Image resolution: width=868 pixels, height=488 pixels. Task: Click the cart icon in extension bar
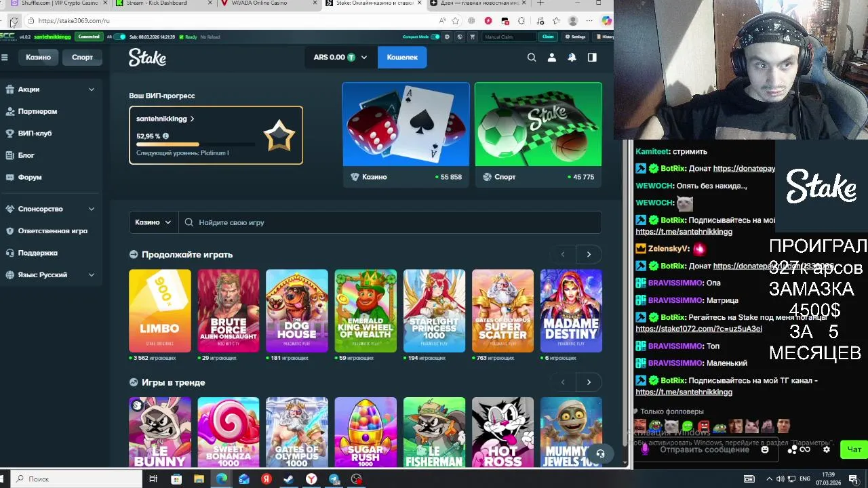472,37
